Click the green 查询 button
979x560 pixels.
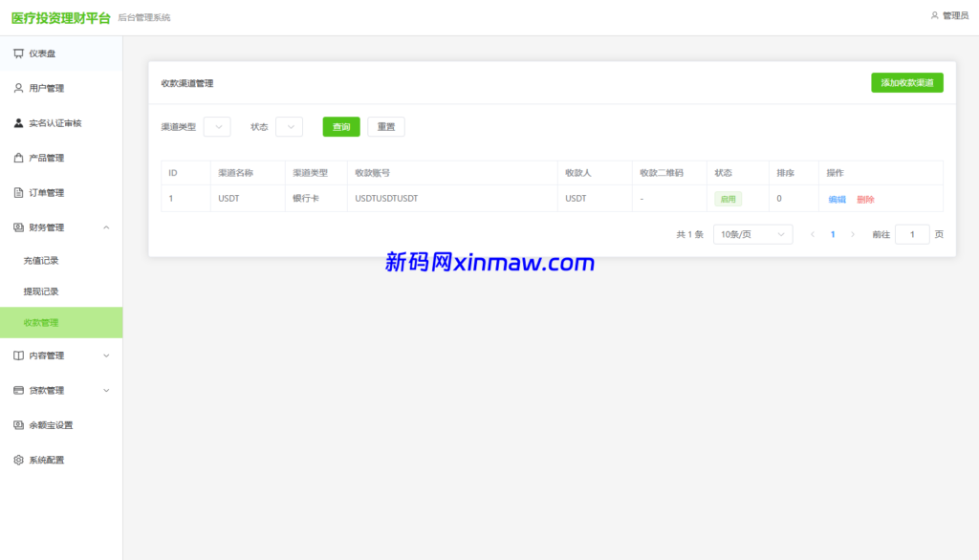click(x=341, y=127)
